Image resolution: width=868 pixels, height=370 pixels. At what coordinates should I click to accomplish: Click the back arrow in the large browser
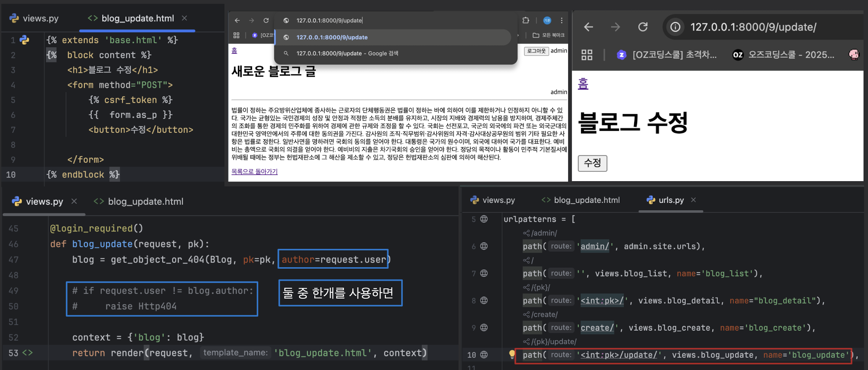coord(589,27)
